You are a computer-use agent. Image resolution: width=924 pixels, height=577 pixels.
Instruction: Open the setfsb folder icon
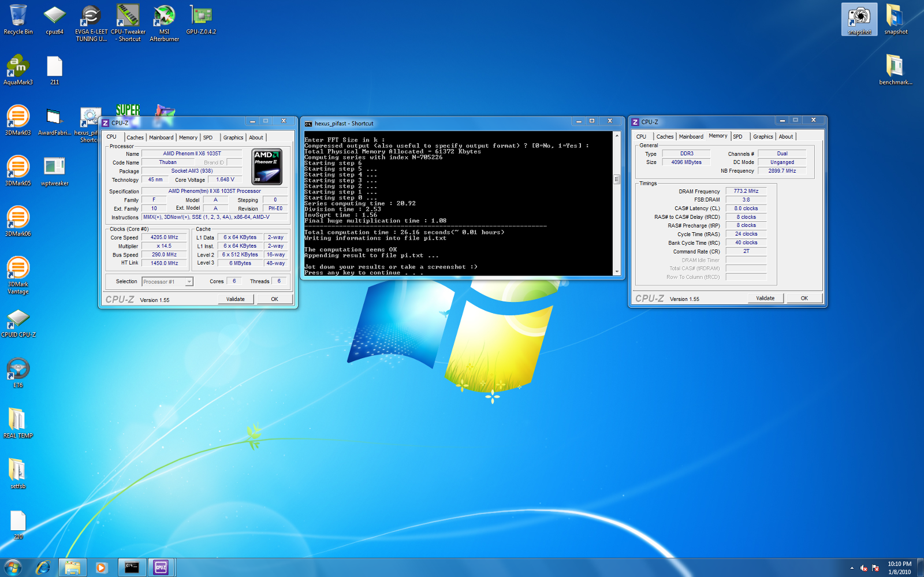pos(18,474)
